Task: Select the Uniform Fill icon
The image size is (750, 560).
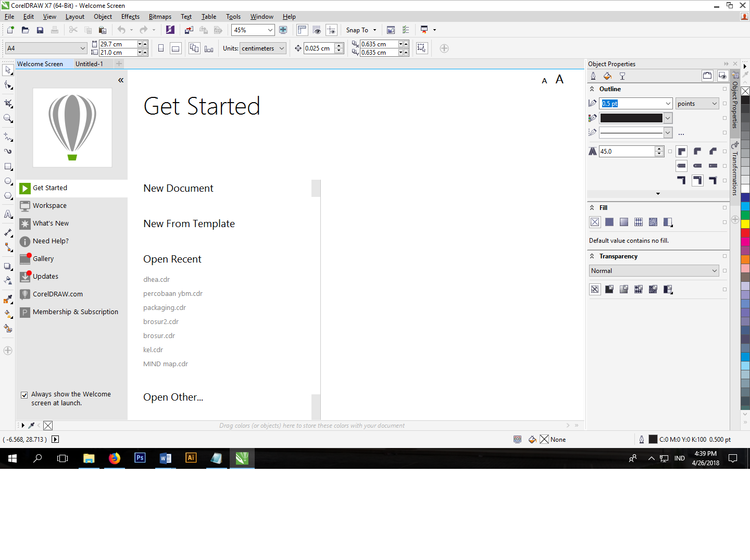Action: click(x=609, y=222)
